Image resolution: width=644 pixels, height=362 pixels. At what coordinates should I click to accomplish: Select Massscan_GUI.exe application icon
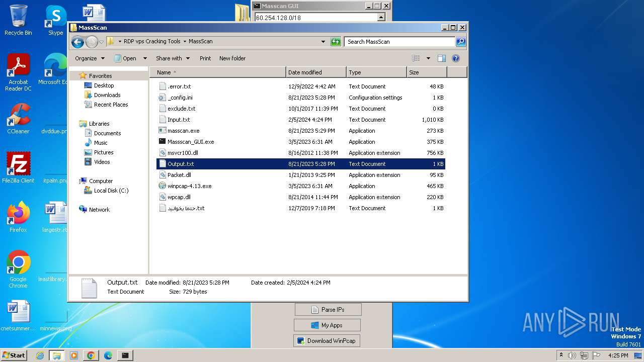[163, 142]
